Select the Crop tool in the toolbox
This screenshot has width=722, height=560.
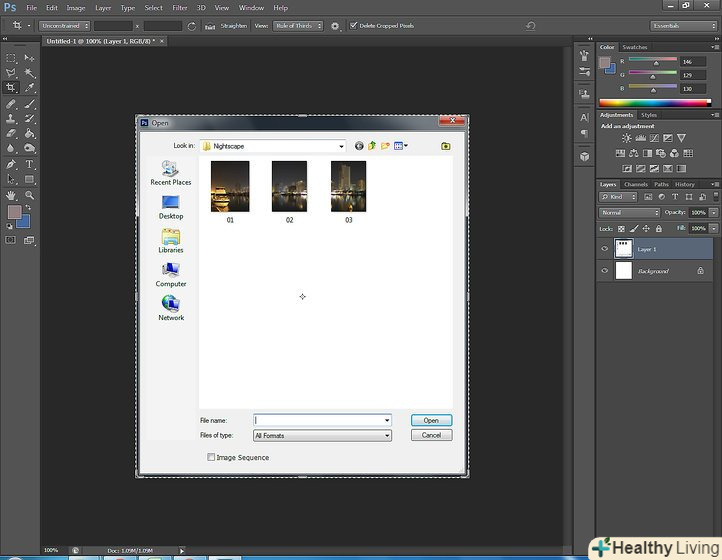coord(11,88)
